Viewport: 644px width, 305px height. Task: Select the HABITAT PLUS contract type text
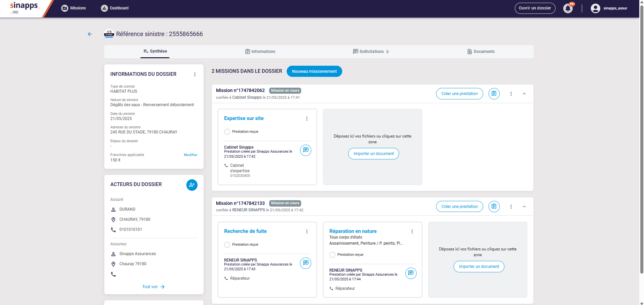(124, 91)
